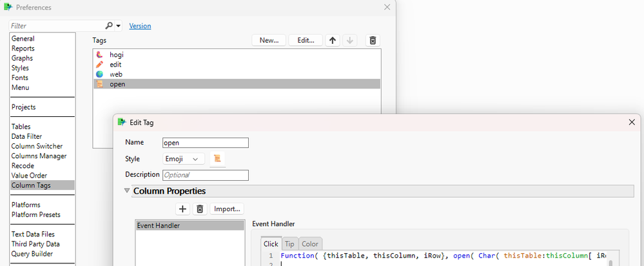Open Data Filter preferences category
The height and width of the screenshot is (266, 644).
pyautogui.click(x=26, y=136)
